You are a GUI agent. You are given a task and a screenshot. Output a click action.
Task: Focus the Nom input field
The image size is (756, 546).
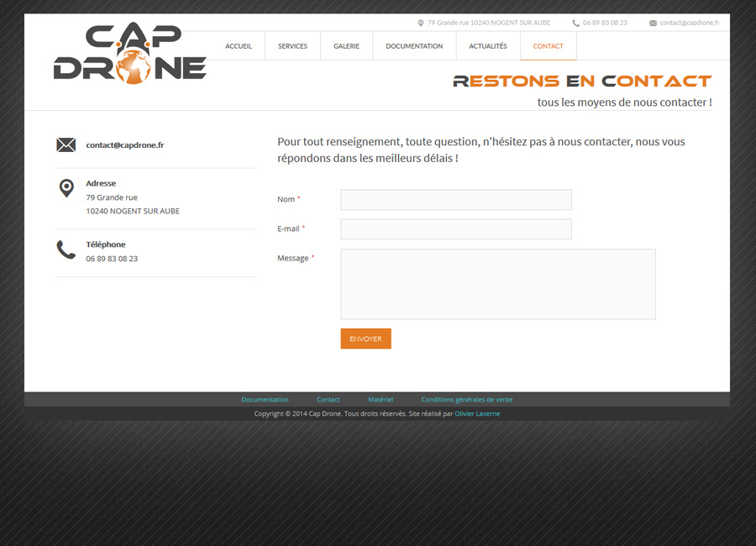coord(455,200)
